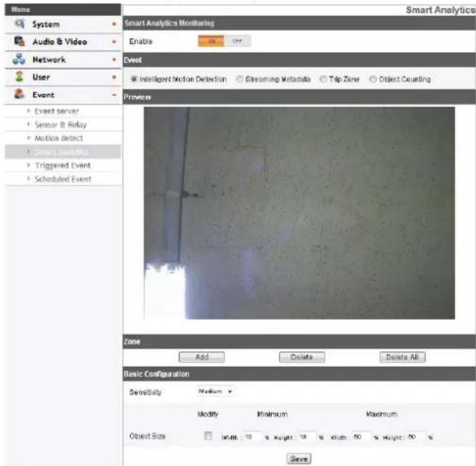Click the Delete All zones button
Viewport: 476px width, 466px height.
coord(402,357)
